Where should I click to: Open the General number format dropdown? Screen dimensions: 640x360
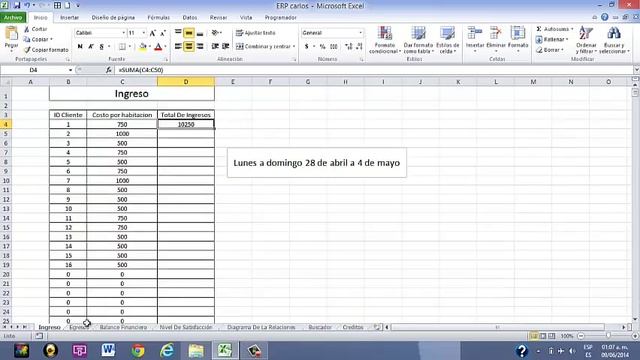click(x=360, y=33)
